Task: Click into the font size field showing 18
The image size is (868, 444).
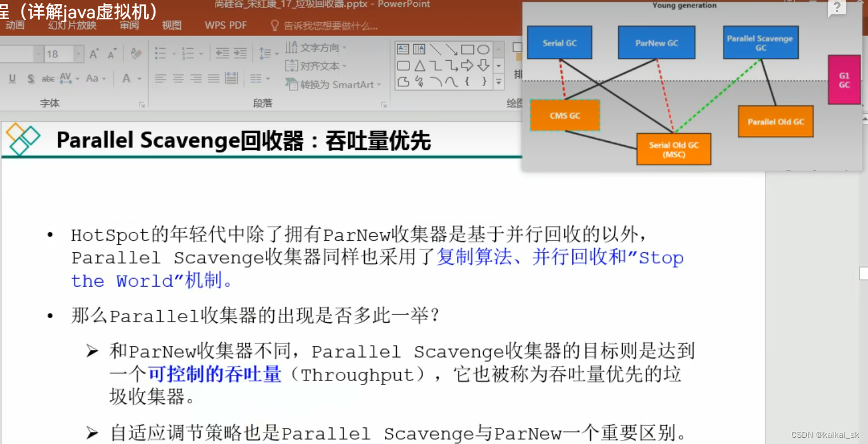Action: point(59,54)
